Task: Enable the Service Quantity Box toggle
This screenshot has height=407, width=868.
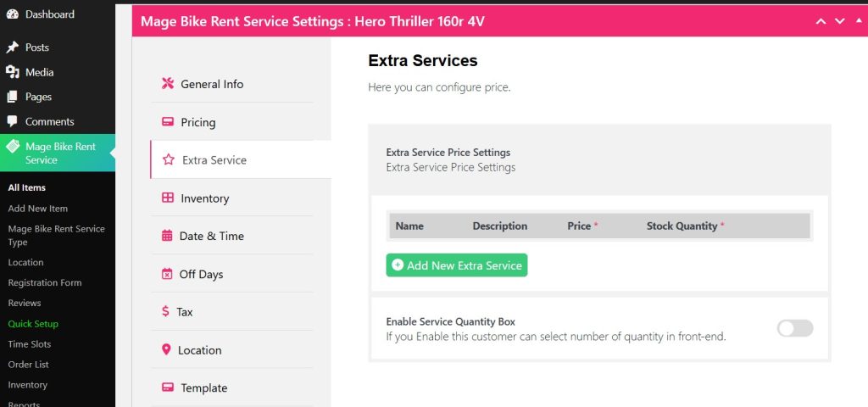Action: (x=794, y=328)
